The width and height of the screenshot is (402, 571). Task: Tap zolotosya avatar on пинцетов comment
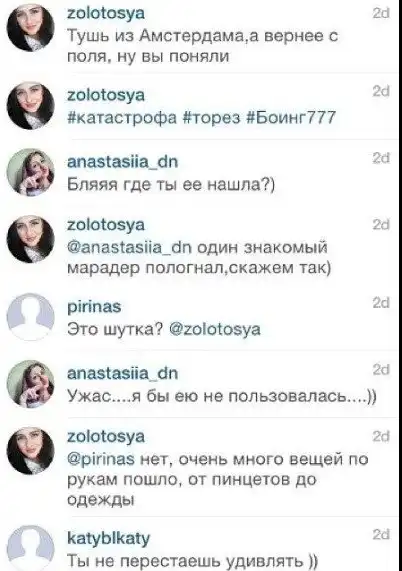31,451
